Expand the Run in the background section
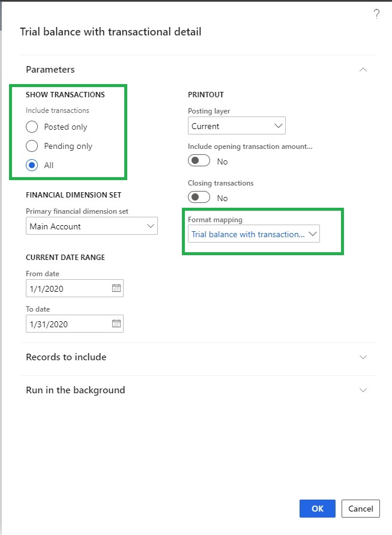The width and height of the screenshot is (392, 535). (363, 390)
